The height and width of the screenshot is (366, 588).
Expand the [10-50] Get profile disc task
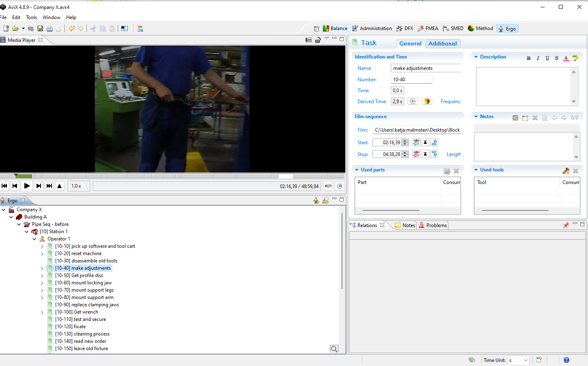point(42,276)
